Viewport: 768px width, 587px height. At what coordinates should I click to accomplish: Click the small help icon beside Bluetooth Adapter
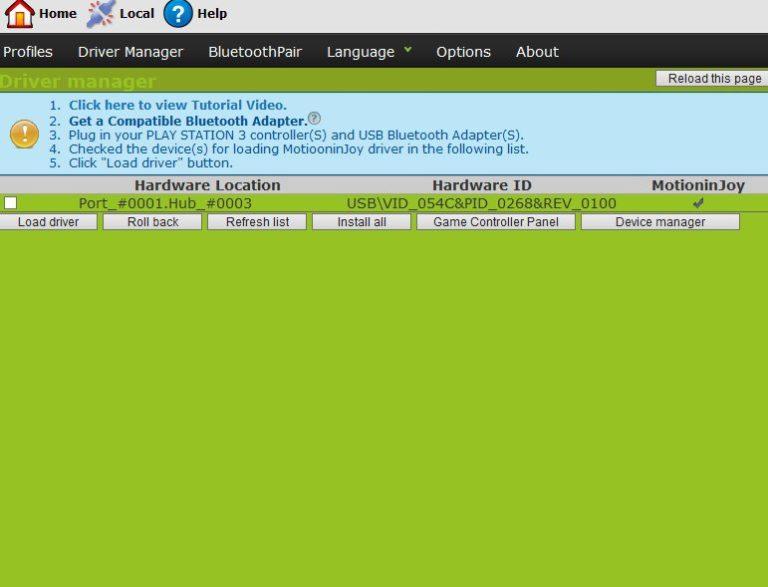pyautogui.click(x=314, y=118)
